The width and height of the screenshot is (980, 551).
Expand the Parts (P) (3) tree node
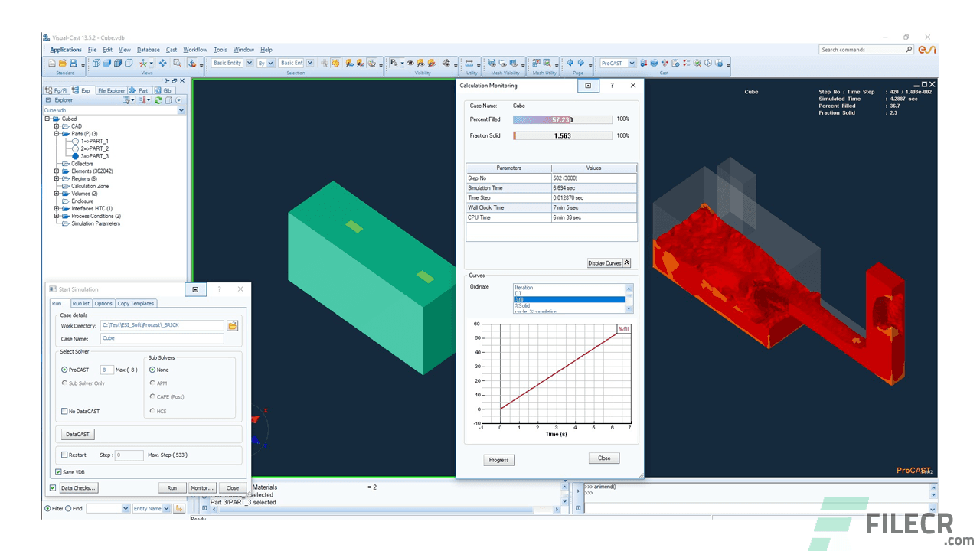tap(55, 133)
